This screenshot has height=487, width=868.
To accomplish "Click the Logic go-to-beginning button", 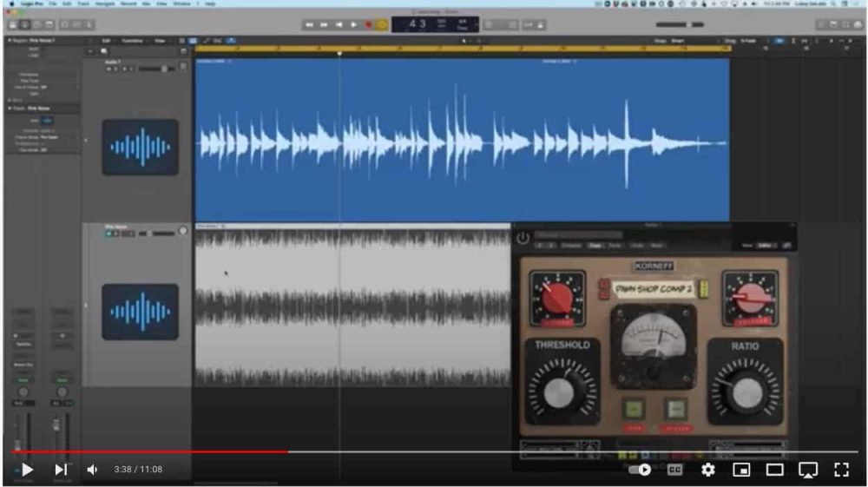I will [339, 25].
